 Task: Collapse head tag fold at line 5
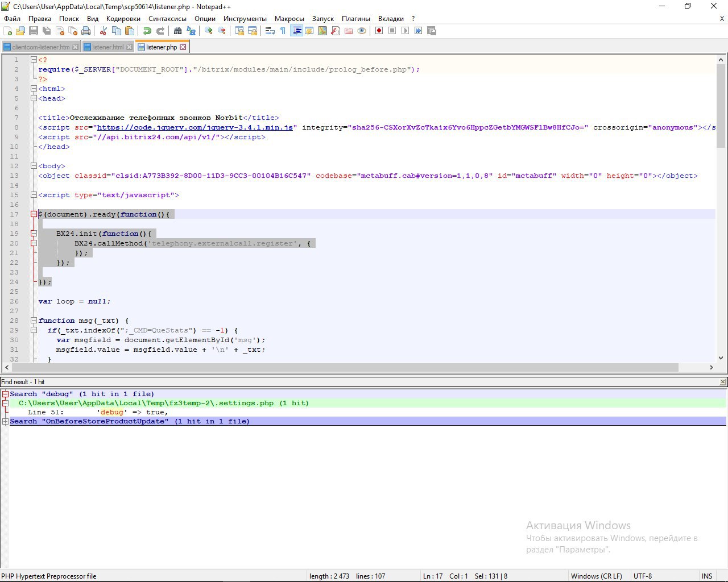tap(34, 98)
